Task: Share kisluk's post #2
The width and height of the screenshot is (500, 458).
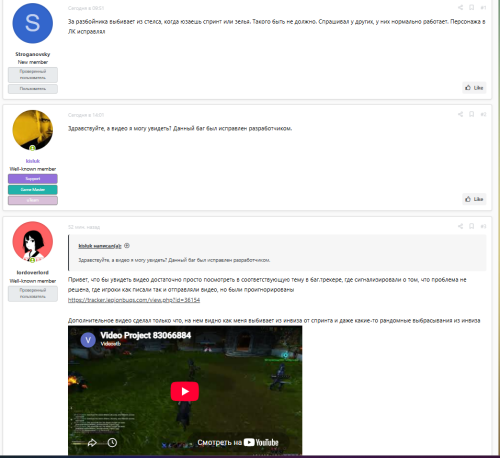Action: click(x=460, y=114)
